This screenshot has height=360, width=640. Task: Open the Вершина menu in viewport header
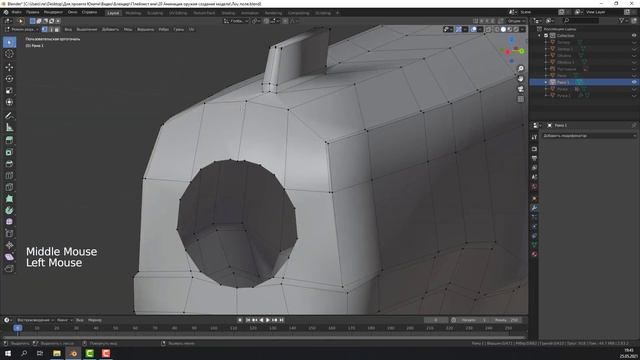coord(145,29)
